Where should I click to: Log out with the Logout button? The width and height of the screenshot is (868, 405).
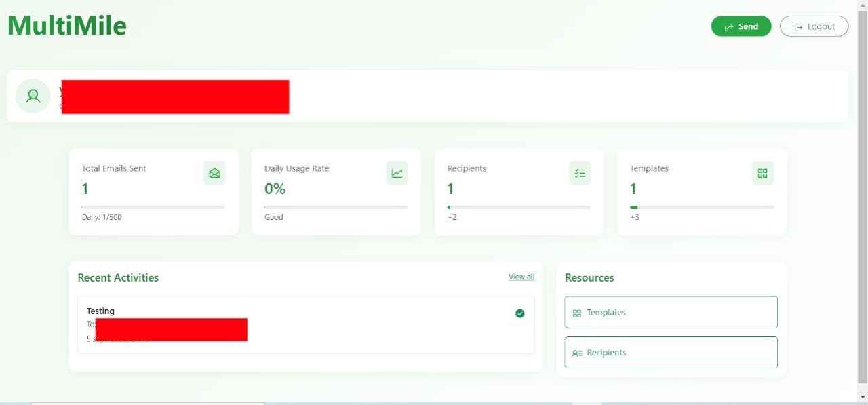click(x=814, y=26)
